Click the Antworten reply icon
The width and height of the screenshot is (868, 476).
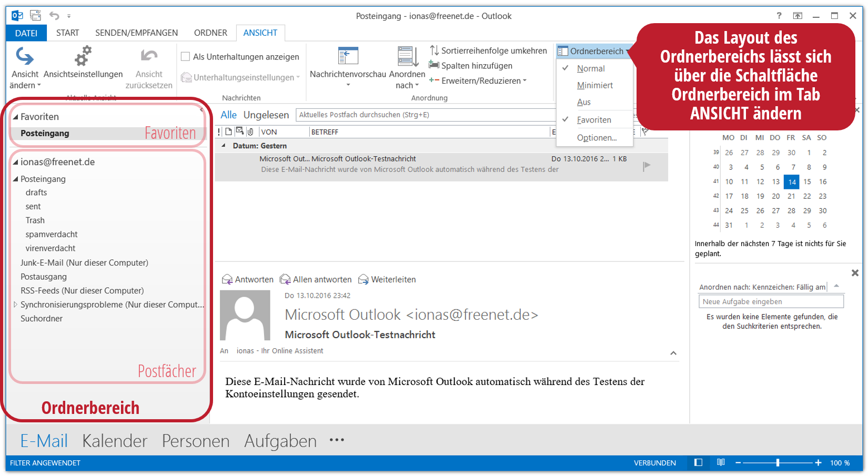pyautogui.click(x=227, y=279)
